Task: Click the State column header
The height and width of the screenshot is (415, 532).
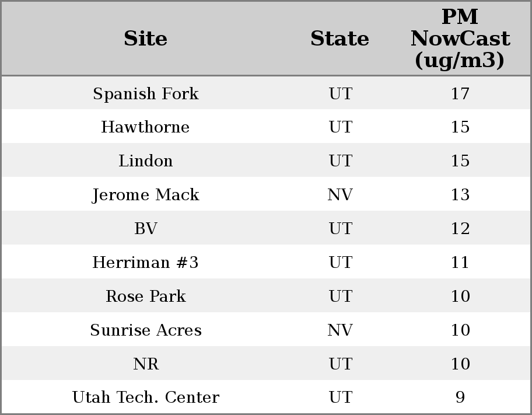Action: coord(339,39)
